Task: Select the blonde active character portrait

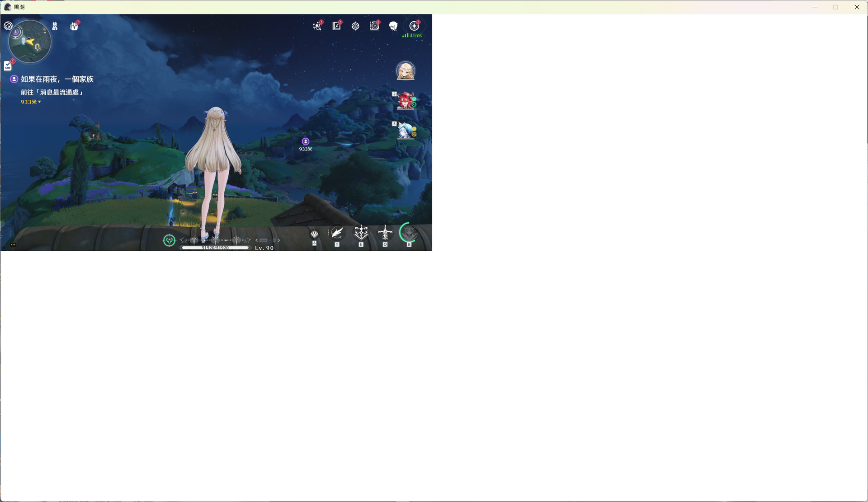Action: [406, 71]
